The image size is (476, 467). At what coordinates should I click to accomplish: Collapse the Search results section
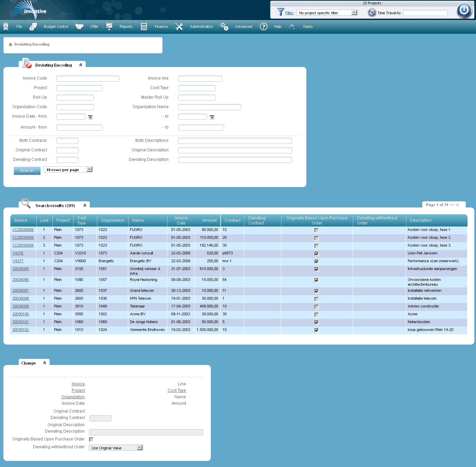click(85, 205)
